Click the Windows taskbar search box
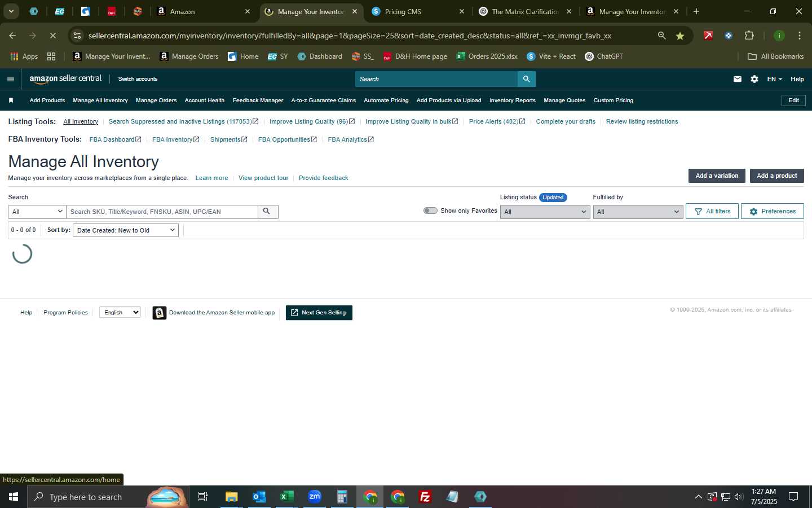This screenshot has height=508, width=812. pos(108,497)
